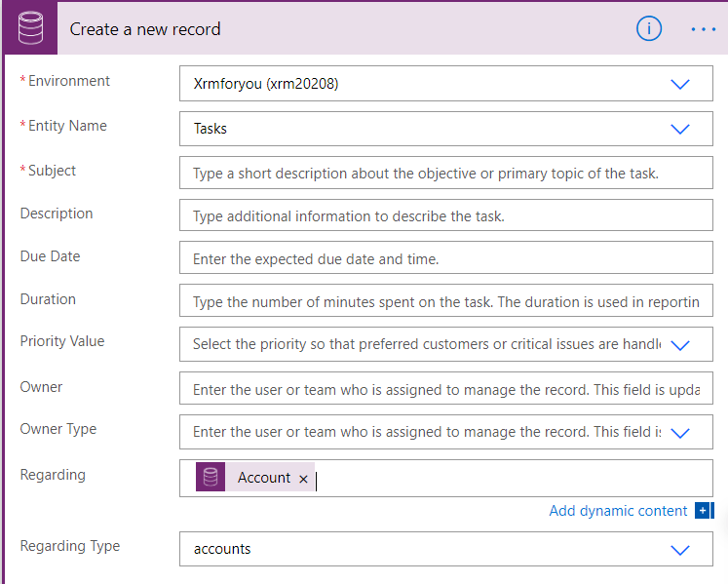Expand the Entity Name dropdown arrow
The height and width of the screenshot is (584, 728).
[680, 129]
